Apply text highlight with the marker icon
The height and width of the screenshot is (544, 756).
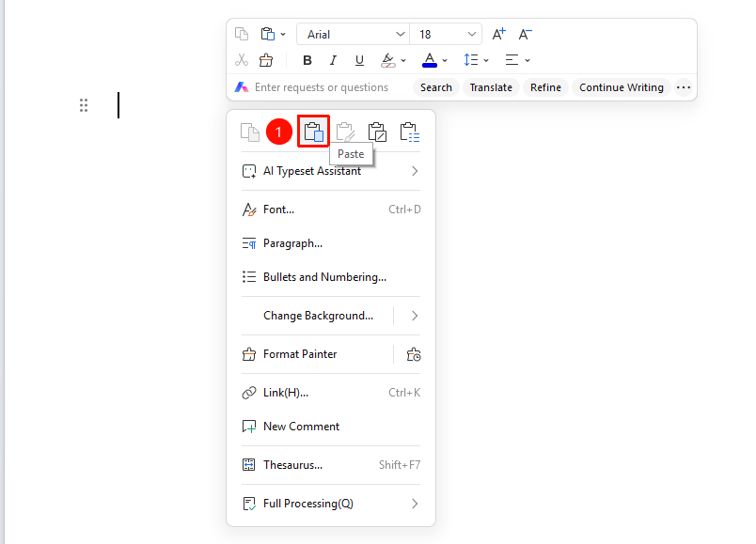pos(388,60)
